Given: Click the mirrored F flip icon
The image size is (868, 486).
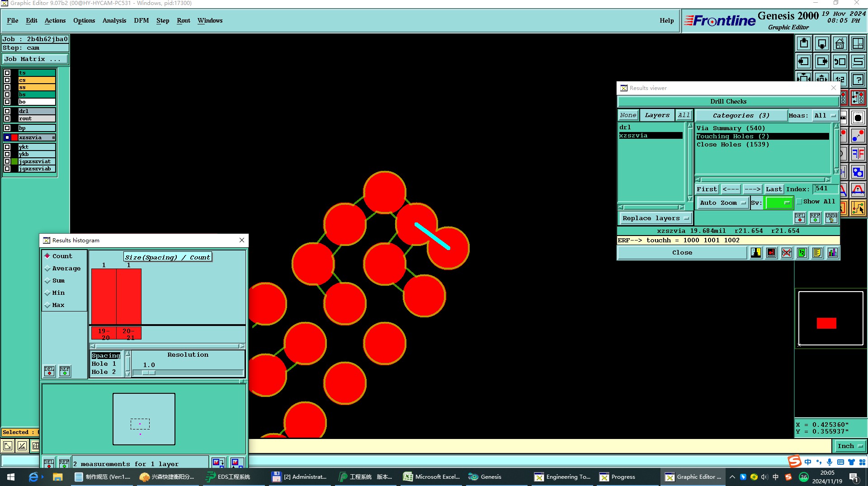Looking at the screenshot, I should [858, 154].
